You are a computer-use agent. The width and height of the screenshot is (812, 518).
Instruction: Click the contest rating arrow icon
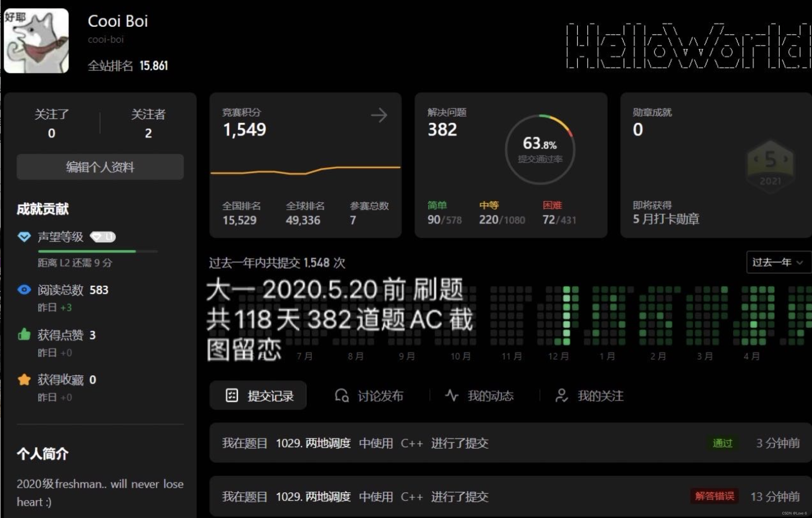point(379,115)
